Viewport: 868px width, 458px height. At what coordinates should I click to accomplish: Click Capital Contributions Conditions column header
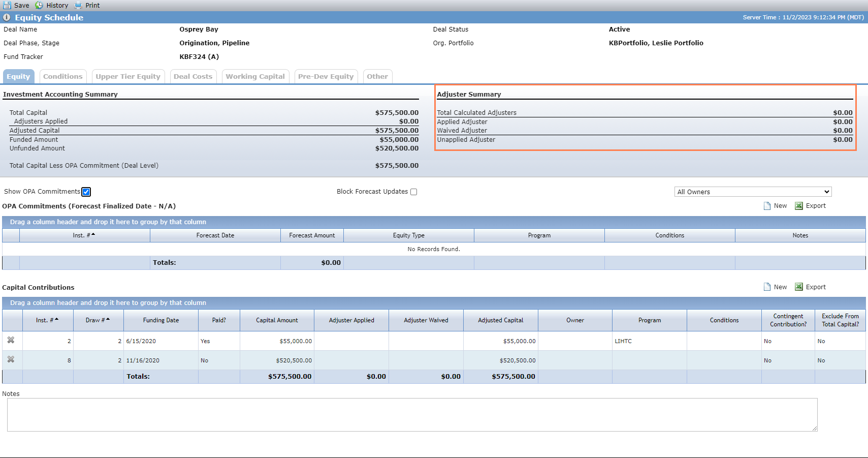pyautogui.click(x=724, y=320)
